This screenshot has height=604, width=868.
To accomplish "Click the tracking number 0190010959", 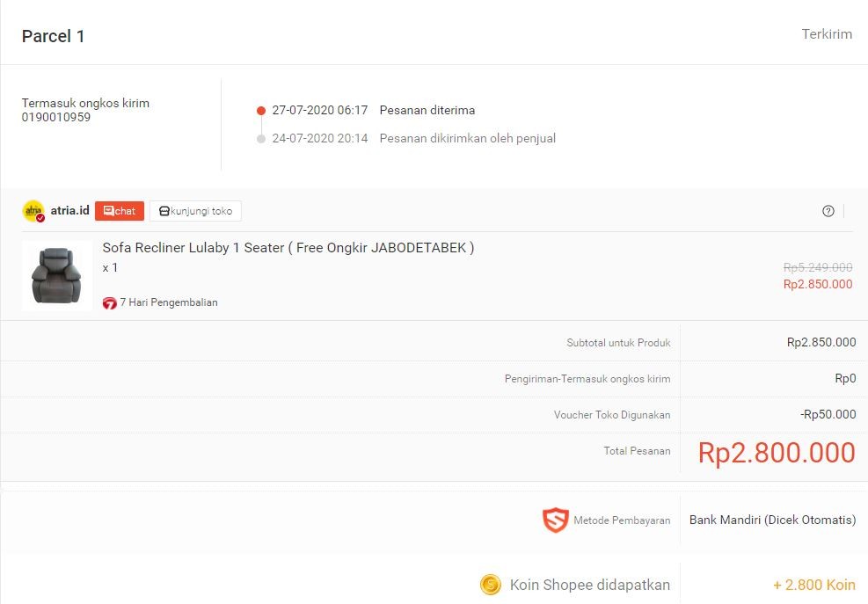I will point(56,117).
